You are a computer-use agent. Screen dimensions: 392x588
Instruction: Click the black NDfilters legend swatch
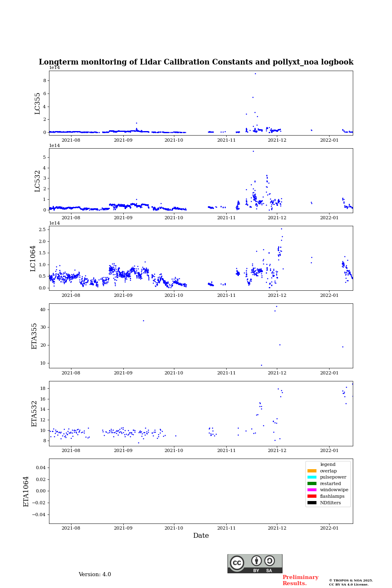[312, 503]
